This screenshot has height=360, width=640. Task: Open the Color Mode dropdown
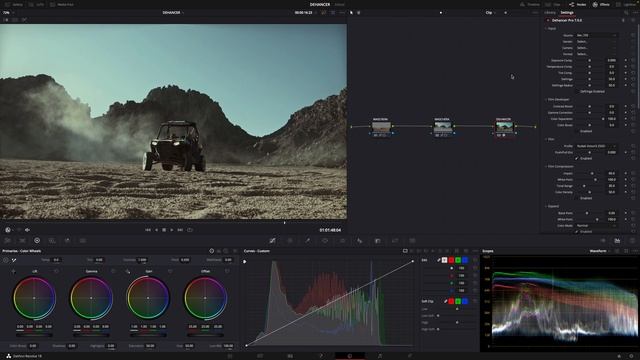pos(596,225)
